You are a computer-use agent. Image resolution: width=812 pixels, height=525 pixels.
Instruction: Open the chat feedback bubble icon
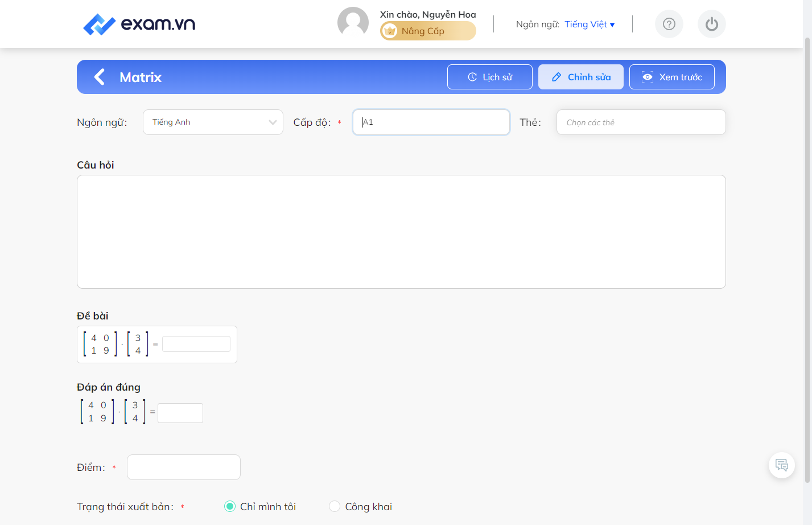(782, 465)
